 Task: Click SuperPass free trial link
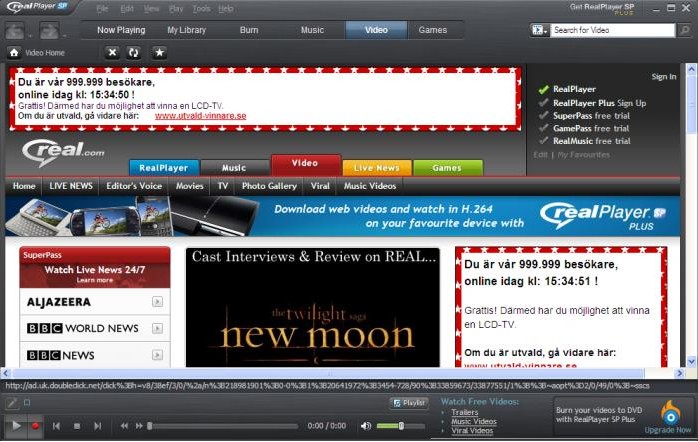coord(591,116)
